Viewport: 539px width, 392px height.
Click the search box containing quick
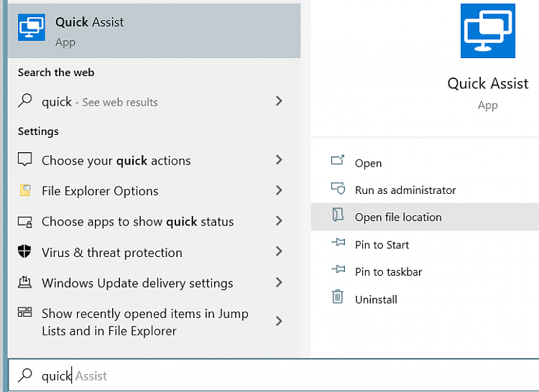274,375
